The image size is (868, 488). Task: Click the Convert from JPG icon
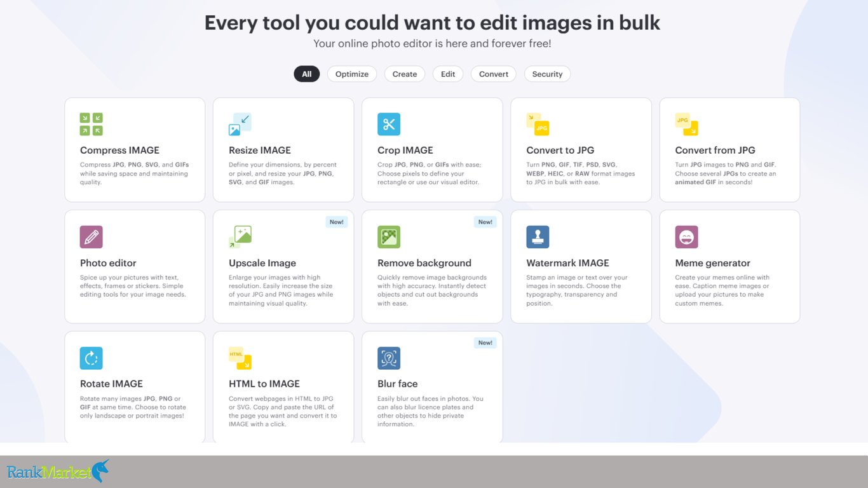686,125
